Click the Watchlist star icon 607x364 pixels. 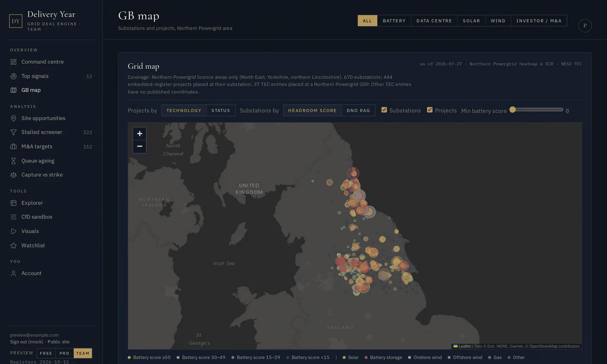pos(13,246)
